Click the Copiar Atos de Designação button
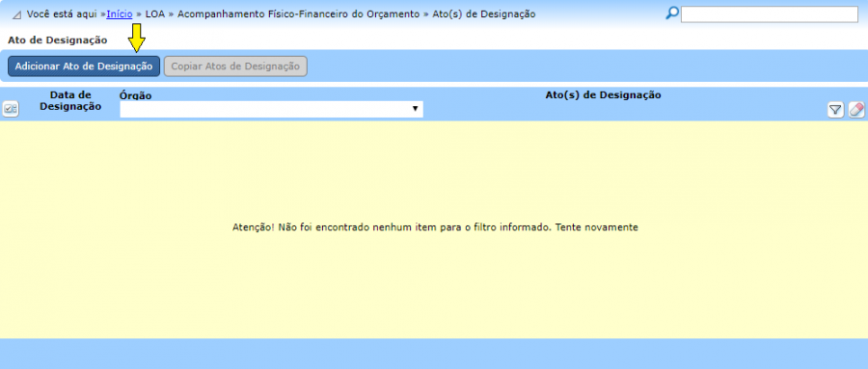868x369 pixels. pos(235,66)
